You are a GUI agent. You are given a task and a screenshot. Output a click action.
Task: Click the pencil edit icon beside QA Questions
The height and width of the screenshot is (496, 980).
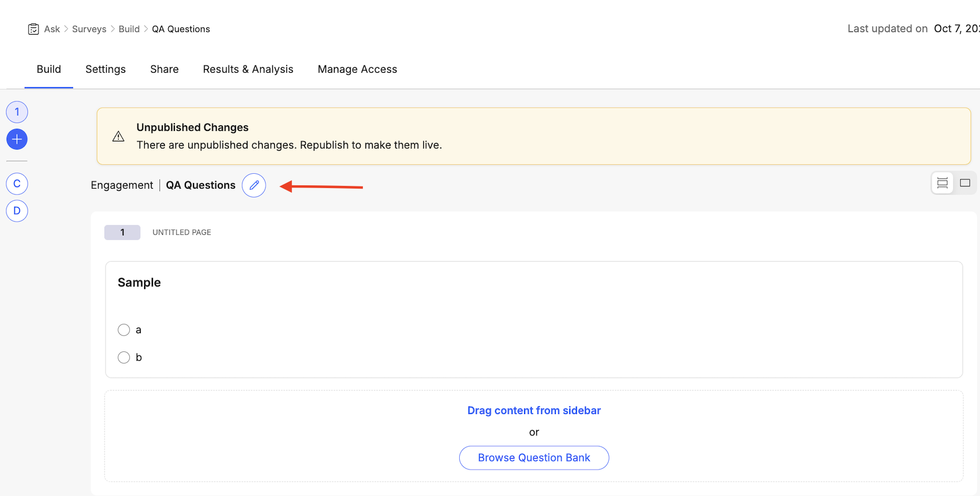coord(254,185)
